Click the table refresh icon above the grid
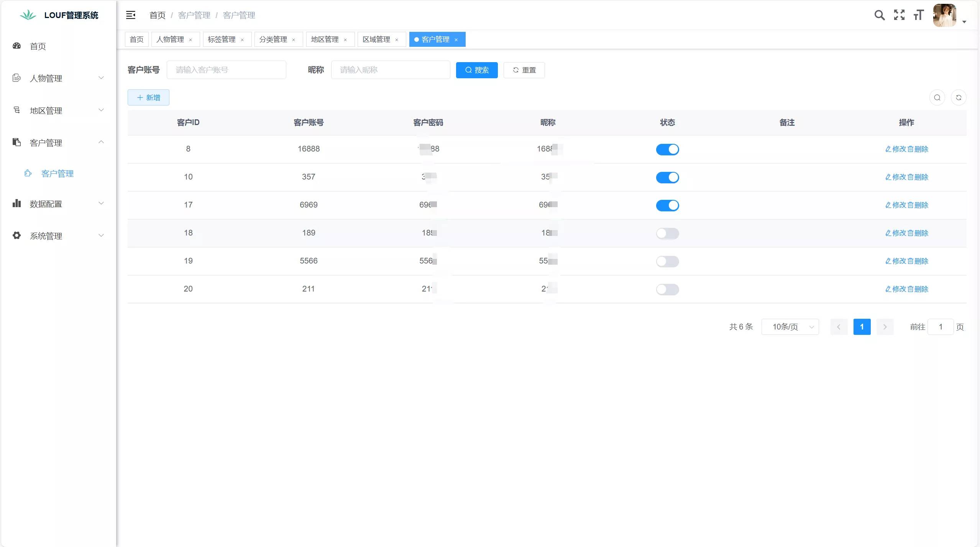Screen dimensions: 980x547 tap(959, 97)
